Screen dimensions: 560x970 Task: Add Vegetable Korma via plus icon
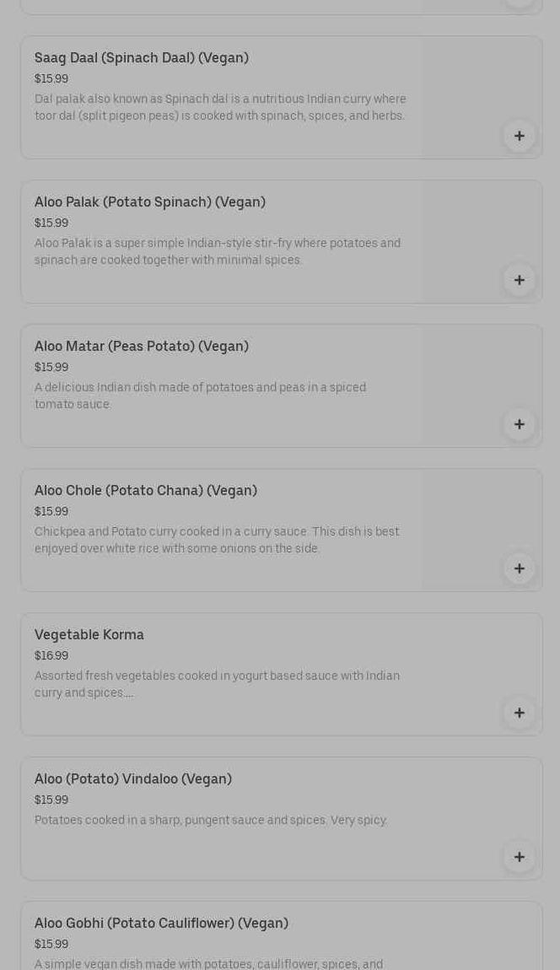[x=519, y=713]
